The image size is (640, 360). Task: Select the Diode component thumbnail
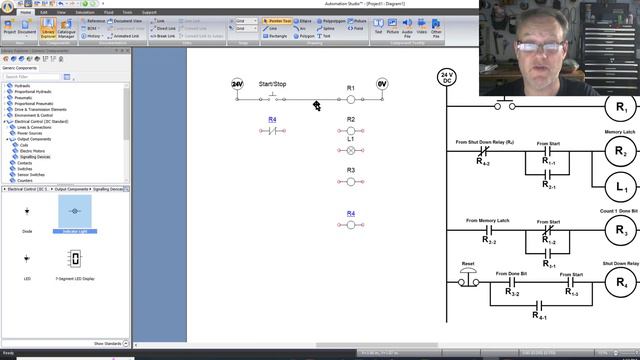point(27,211)
